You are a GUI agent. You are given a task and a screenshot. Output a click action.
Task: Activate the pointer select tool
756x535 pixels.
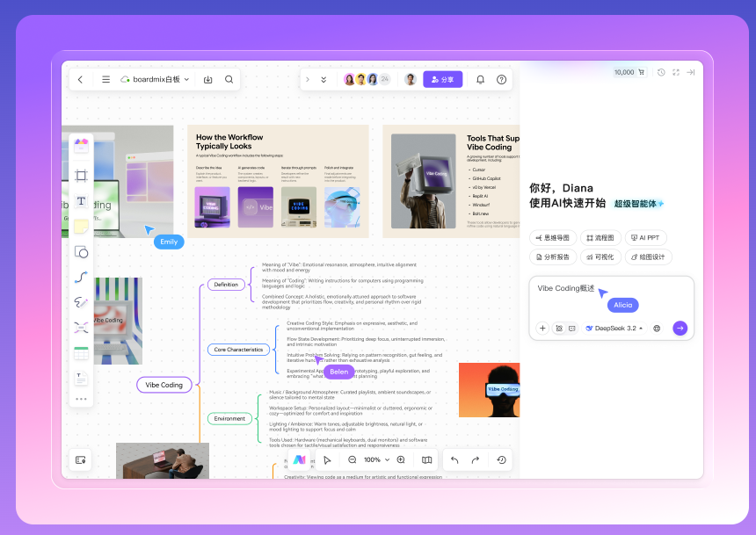tap(327, 459)
